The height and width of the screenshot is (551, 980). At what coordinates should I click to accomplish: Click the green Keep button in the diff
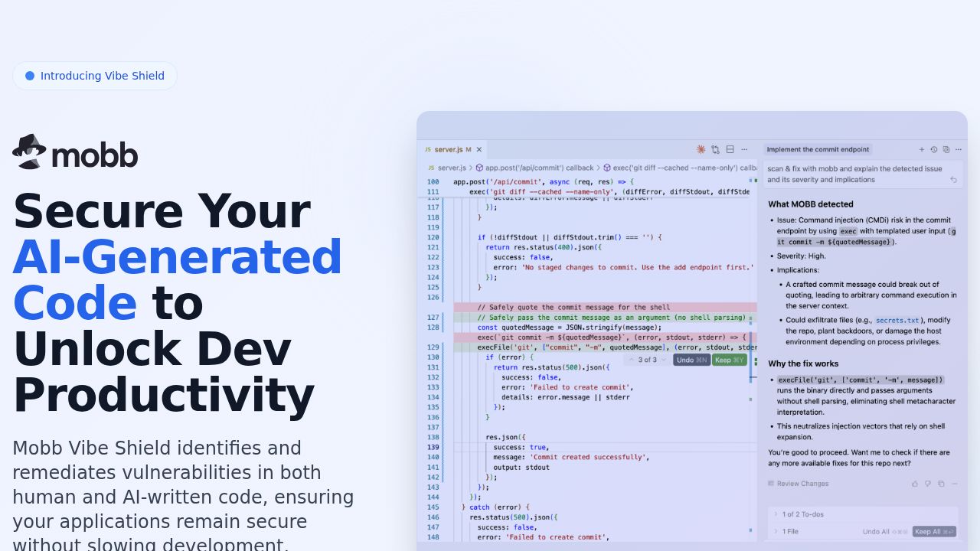tap(729, 360)
